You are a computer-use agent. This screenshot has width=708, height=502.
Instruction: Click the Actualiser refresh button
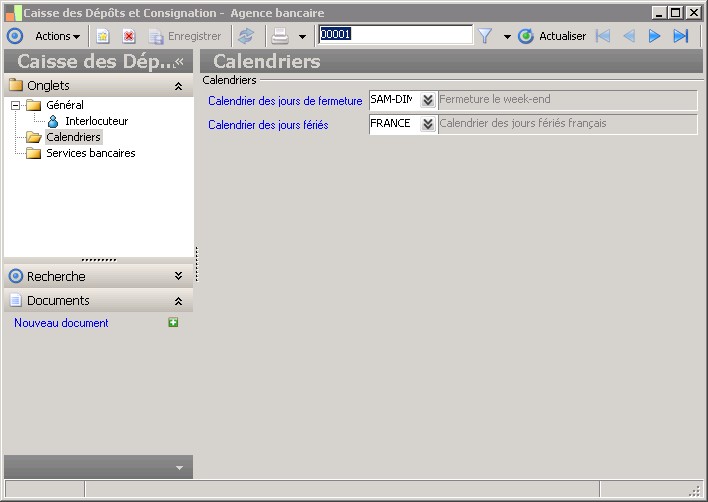tap(552, 36)
